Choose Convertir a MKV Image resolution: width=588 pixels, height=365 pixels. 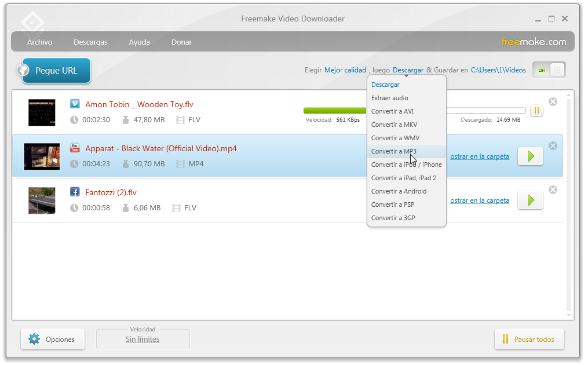coord(407,125)
